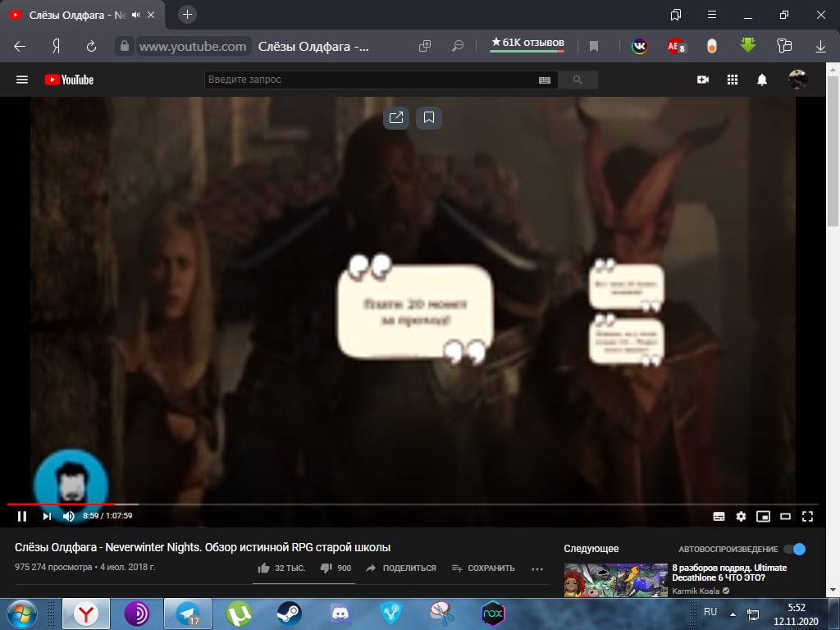Like the video with 32 тыс.

[281, 568]
